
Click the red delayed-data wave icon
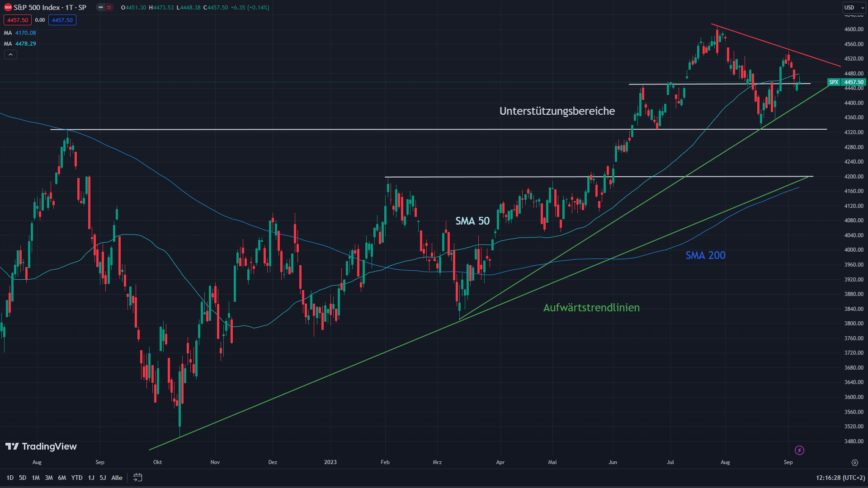tap(109, 7)
